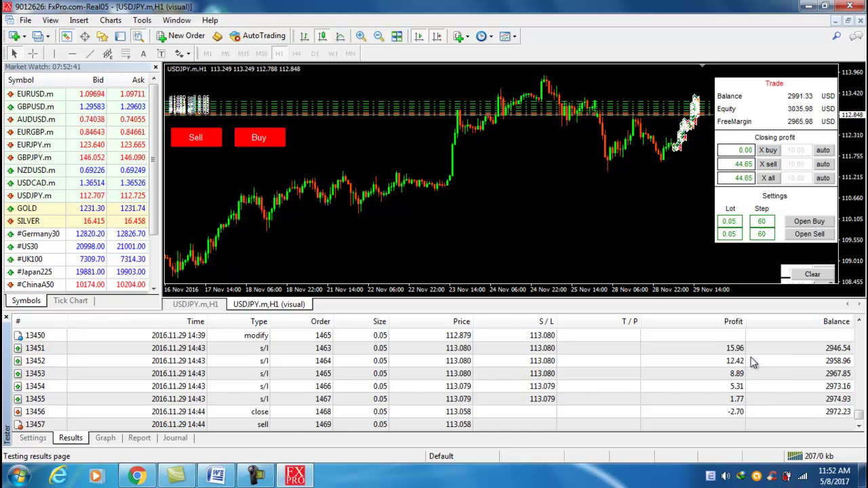This screenshot has width=868, height=488.
Task: Enable chart Auto Scroll
Action: pyautogui.click(x=418, y=36)
